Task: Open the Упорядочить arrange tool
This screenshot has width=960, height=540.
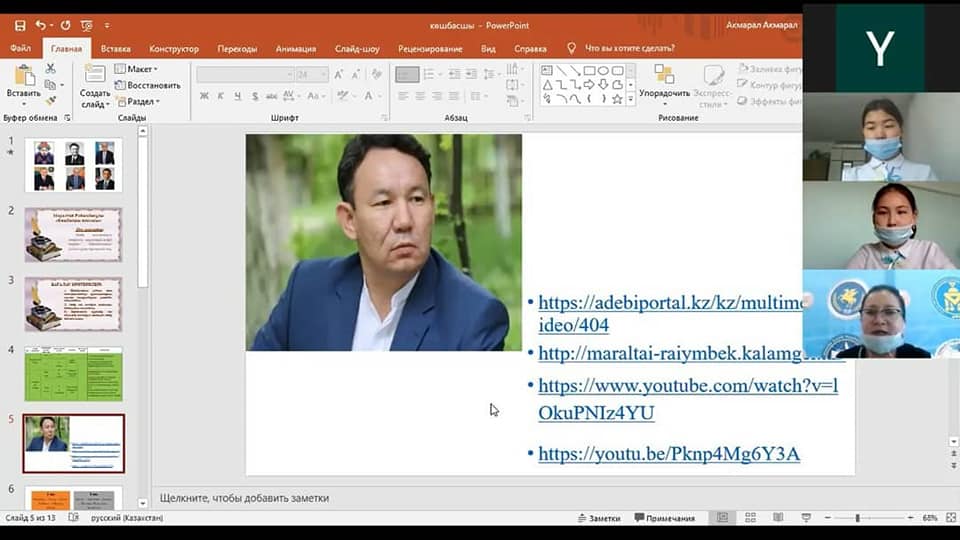Action: tap(664, 82)
